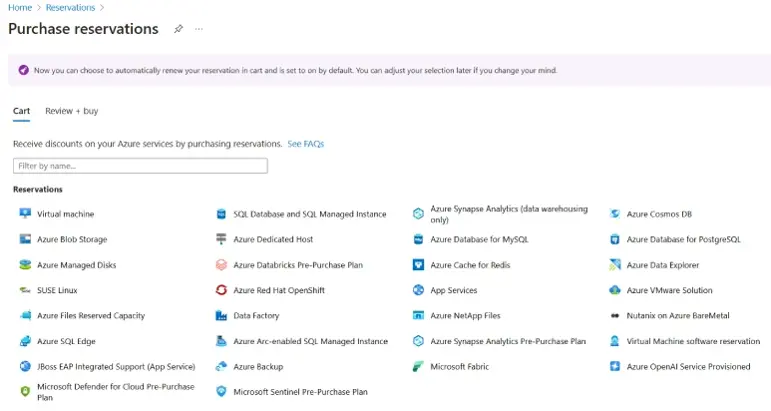This screenshot has width=771, height=411.
Task: Click the Azure Arc-enabled SQL Managed Instance icon
Action: (221, 341)
